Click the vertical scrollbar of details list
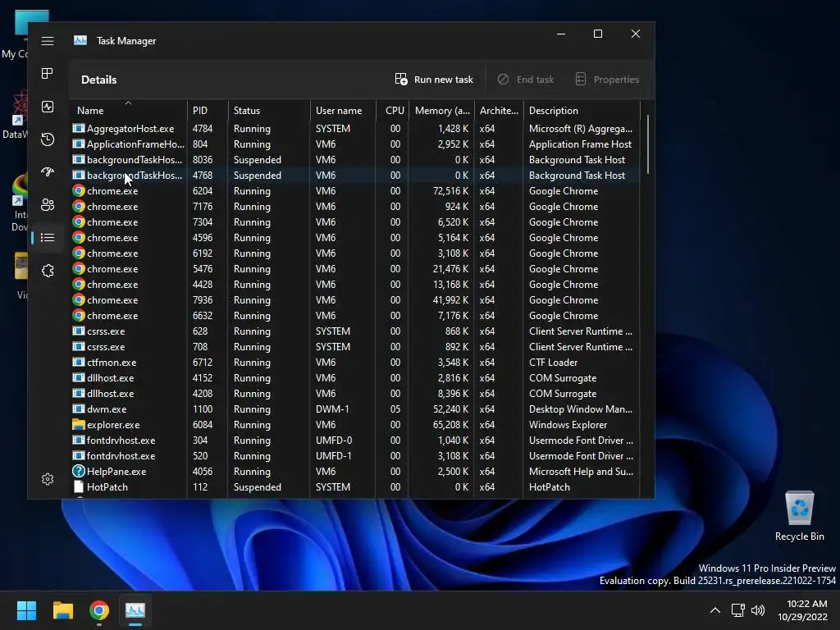The image size is (840, 630). pos(648,144)
